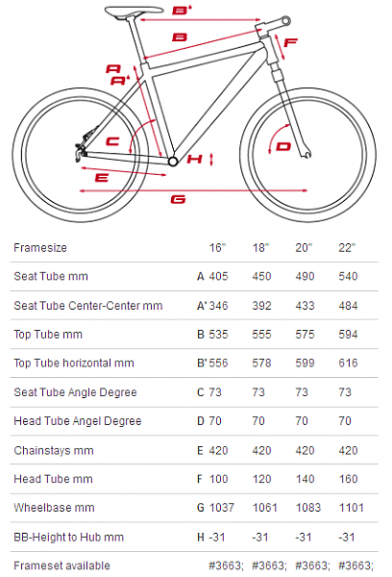Click the Seat Tube mm row label
Screen dimensions: 392x577
[51, 276]
